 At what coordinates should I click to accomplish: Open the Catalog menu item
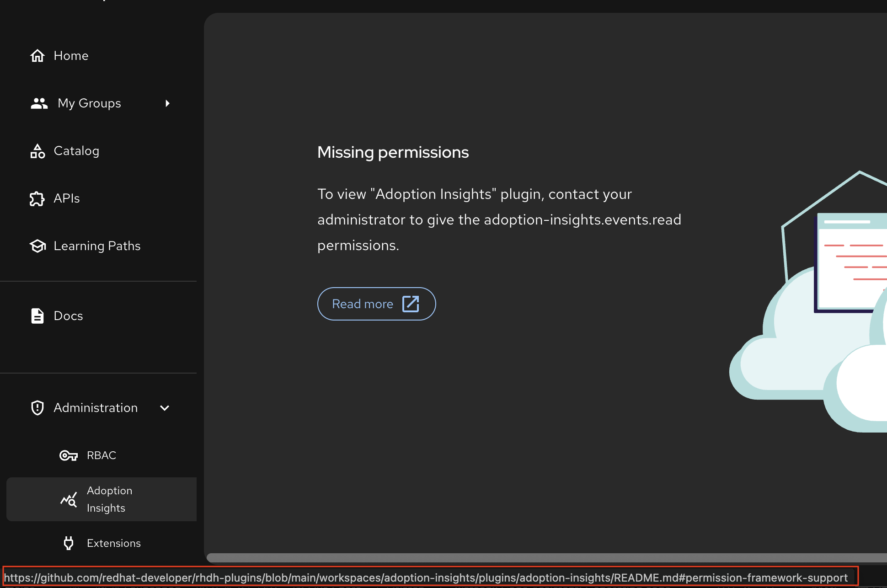point(76,151)
